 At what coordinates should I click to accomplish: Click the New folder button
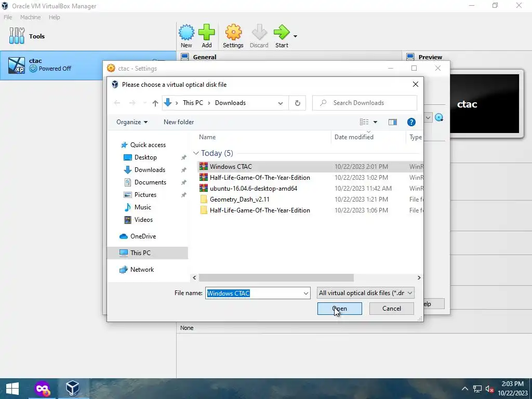(179, 122)
